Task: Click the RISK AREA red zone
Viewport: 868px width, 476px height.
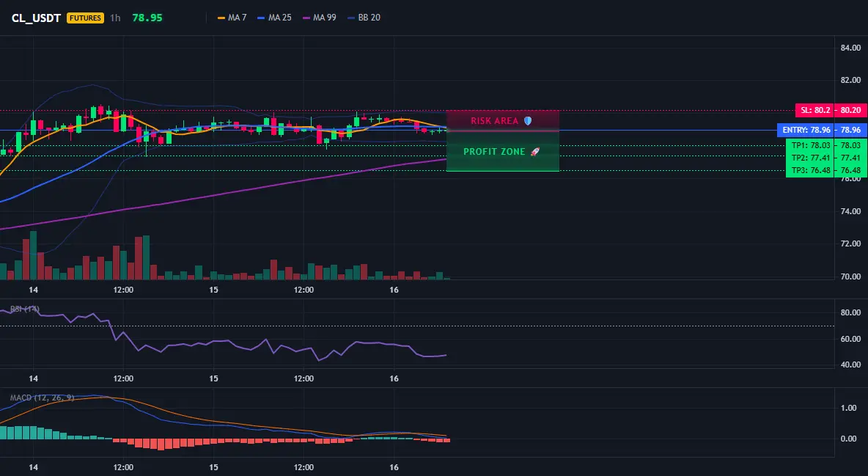Action: (503, 120)
